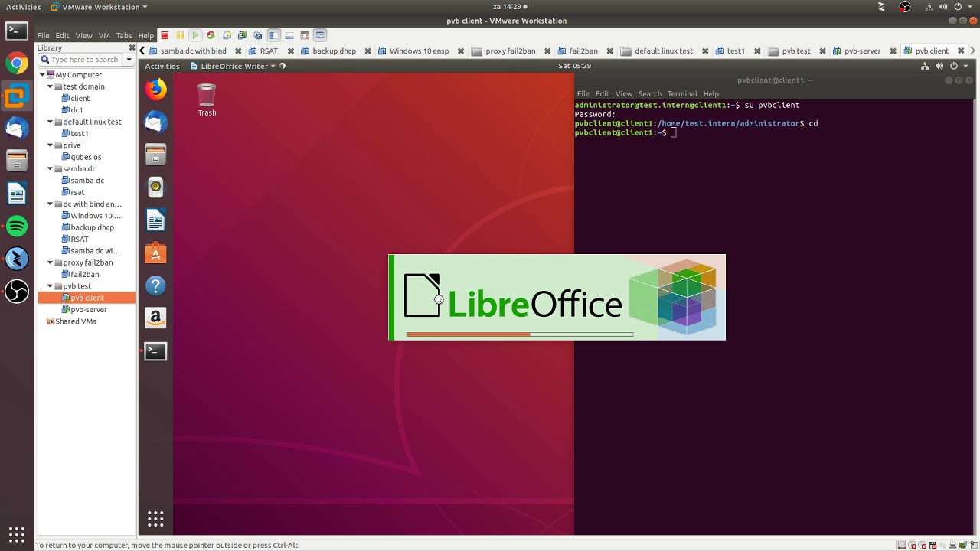Click LibreOffice Writer icon in guest dock
This screenshot has height=551, width=980.
155,220
